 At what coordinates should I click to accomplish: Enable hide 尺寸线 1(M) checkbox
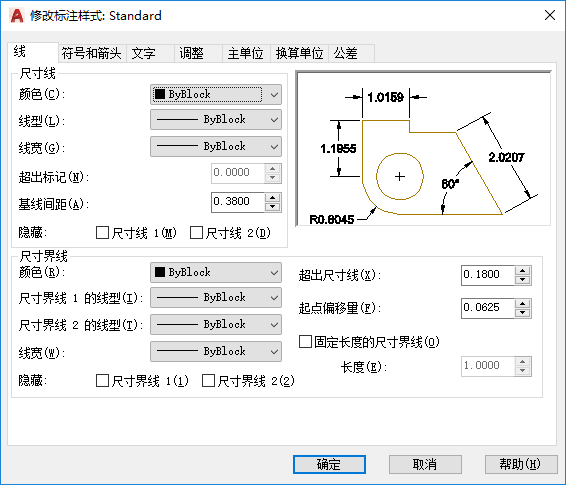tap(103, 233)
